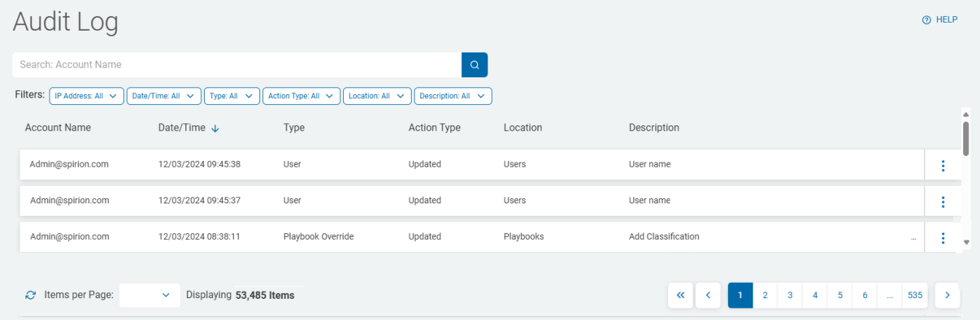The width and height of the screenshot is (980, 320).
Task: Open the Items per Page dropdown
Action: [x=149, y=295]
